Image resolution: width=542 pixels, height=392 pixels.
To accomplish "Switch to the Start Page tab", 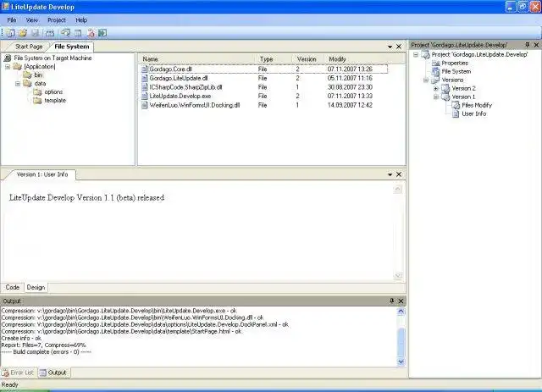I will [x=29, y=47].
